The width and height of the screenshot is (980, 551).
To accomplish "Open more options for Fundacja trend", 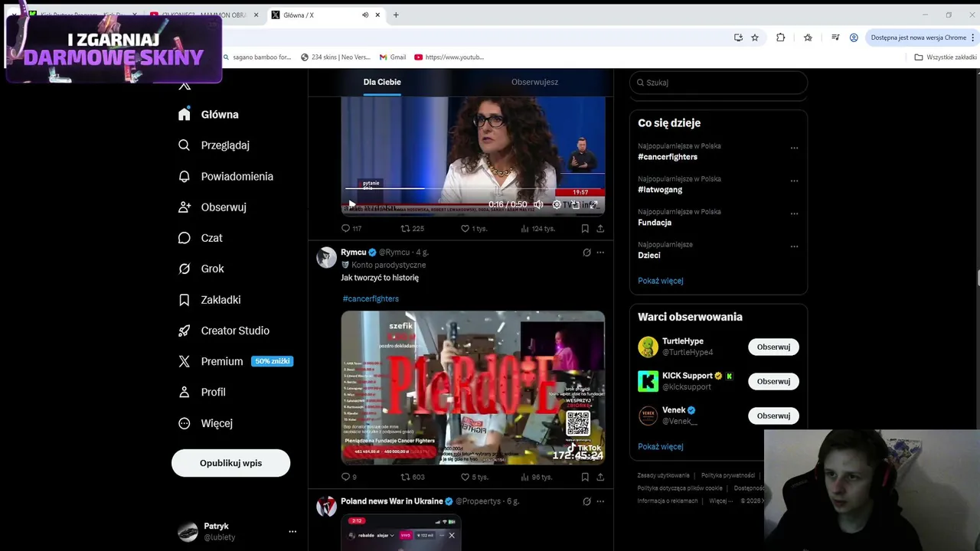I will (794, 214).
